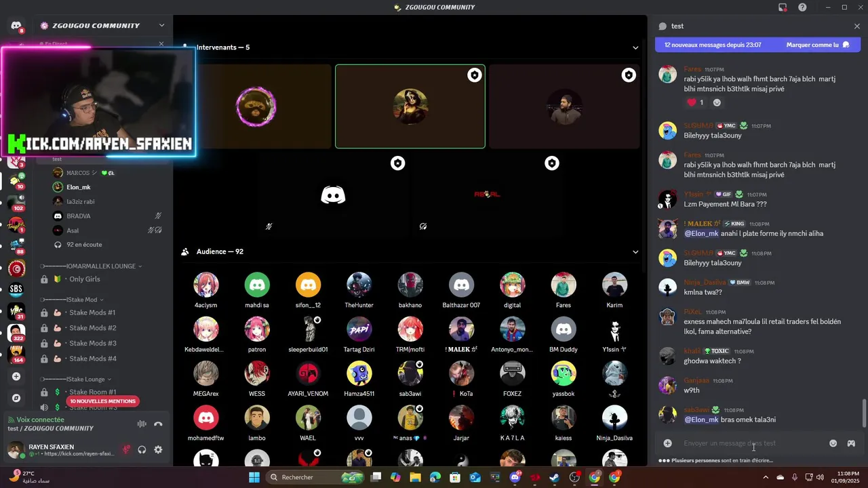Click the chat scrollbar thumb
The height and width of the screenshot is (488, 868).
point(863,413)
